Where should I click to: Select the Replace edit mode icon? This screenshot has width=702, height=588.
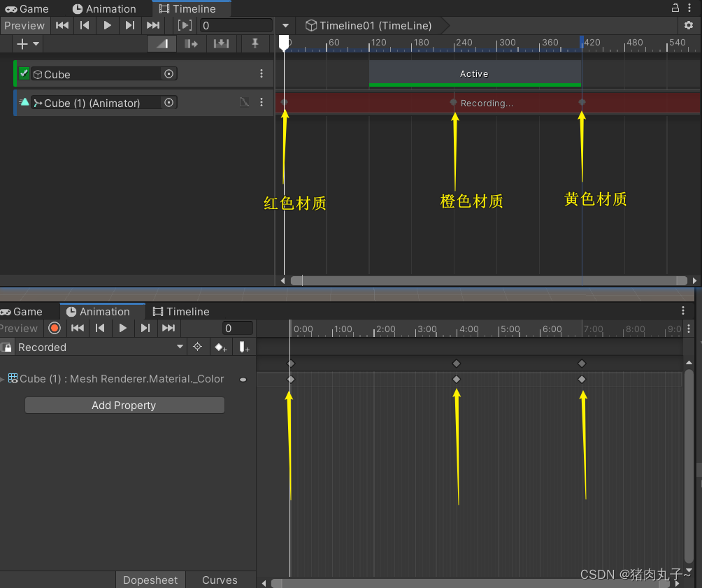pyautogui.click(x=221, y=44)
